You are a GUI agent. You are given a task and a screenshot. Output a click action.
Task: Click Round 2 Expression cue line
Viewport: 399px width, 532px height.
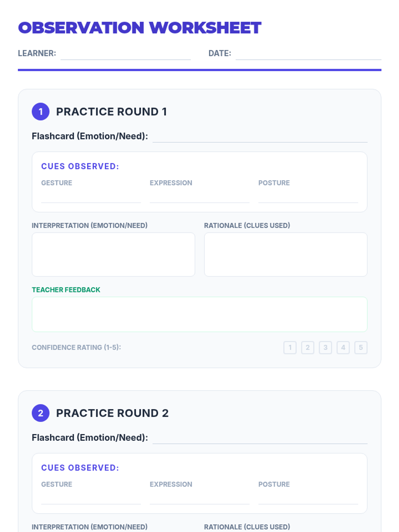(199, 499)
